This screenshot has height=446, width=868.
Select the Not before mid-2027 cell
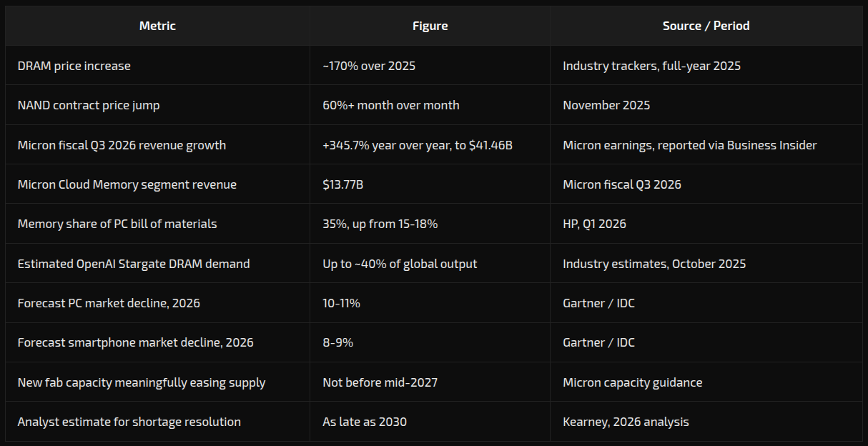430,382
